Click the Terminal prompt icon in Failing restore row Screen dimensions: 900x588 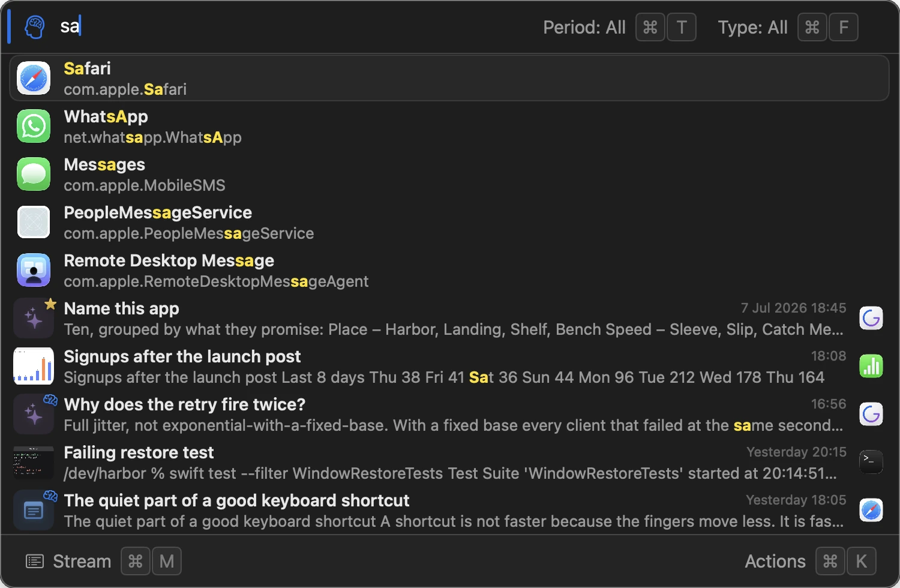pos(871,462)
